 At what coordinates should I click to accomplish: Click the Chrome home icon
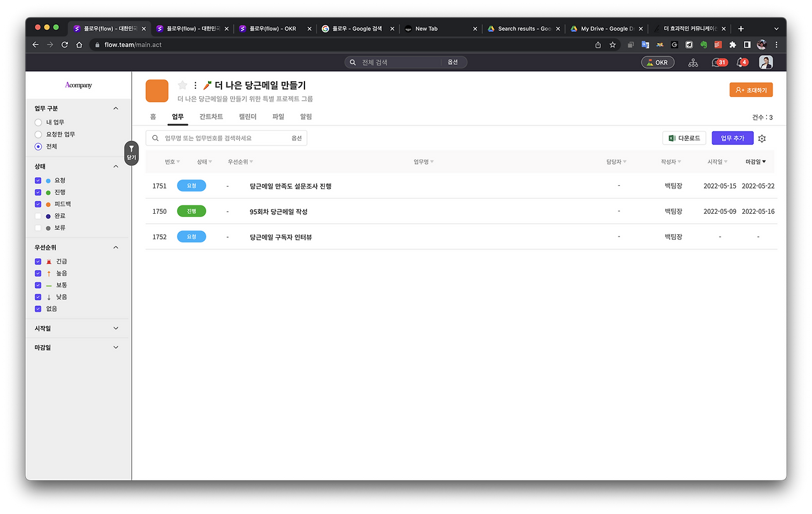pos(79,45)
